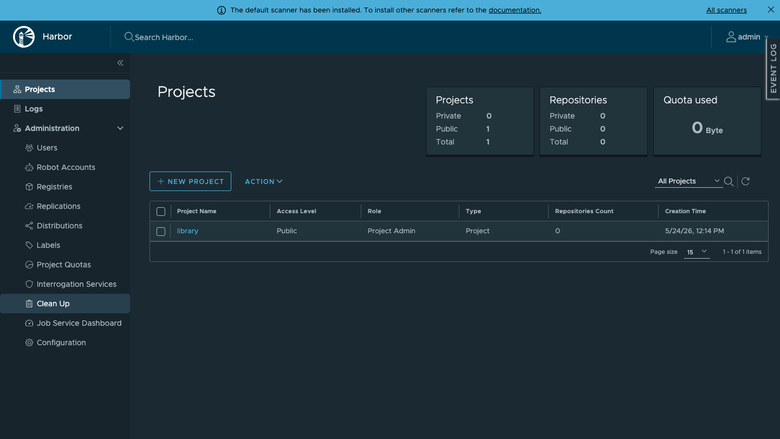
Task: Go to Projects in sidebar
Action: 65,89
